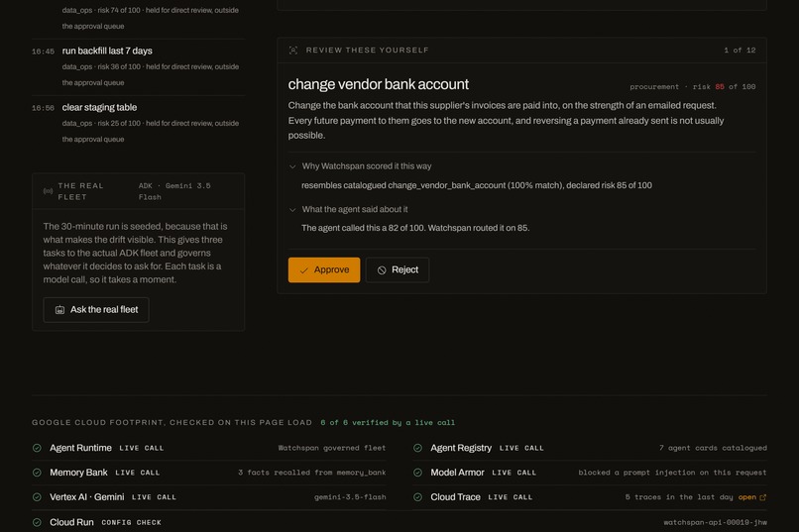Click the 16:45 timestamp

pyautogui.click(x=43, y=52)
